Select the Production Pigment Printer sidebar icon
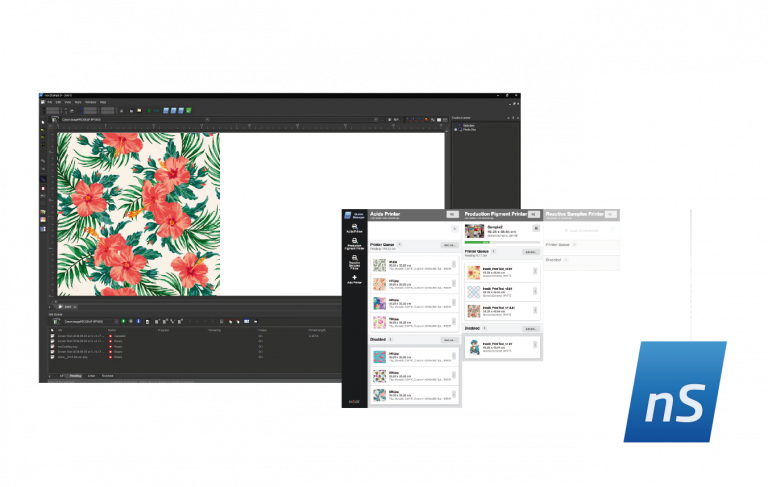768x487 pixels. [x=354, y=244]
